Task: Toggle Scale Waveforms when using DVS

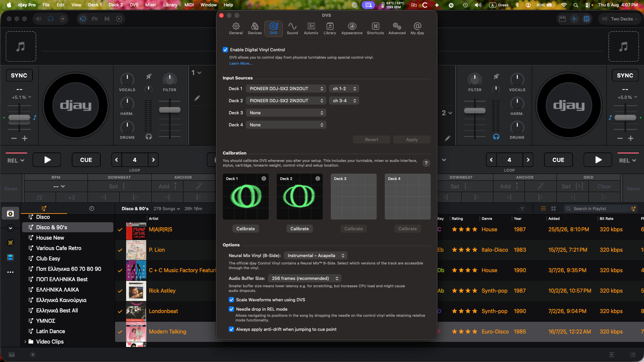Action: (231, 300)
